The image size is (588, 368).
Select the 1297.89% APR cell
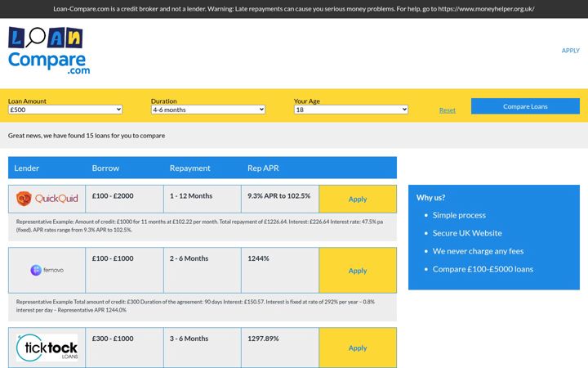click(280, 348)
